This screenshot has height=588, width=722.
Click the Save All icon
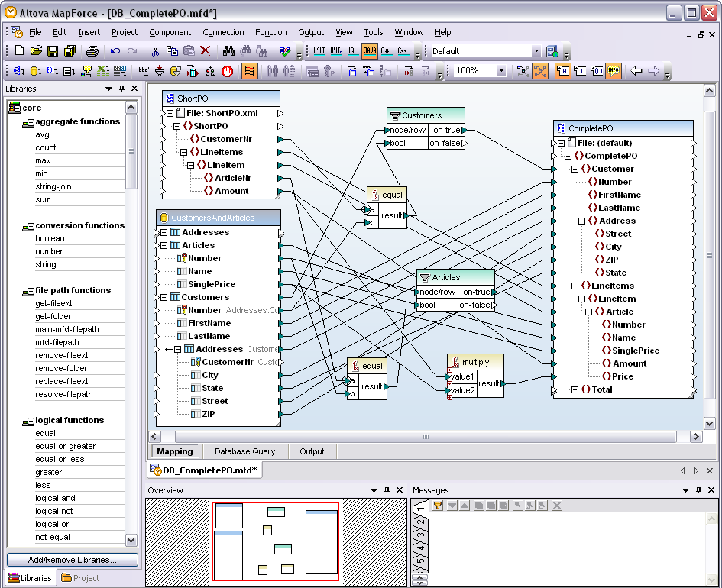(70, 50)
